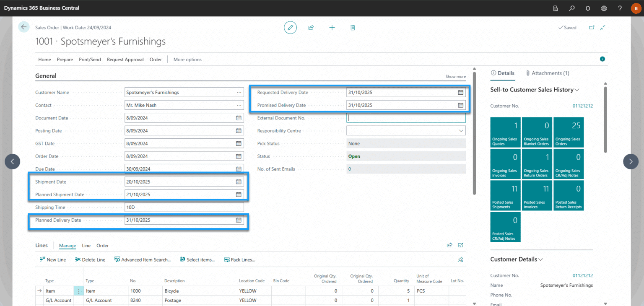This screenshot has width=644, height=306.
Task: Open the search magnifier icon
Action: 571,8
